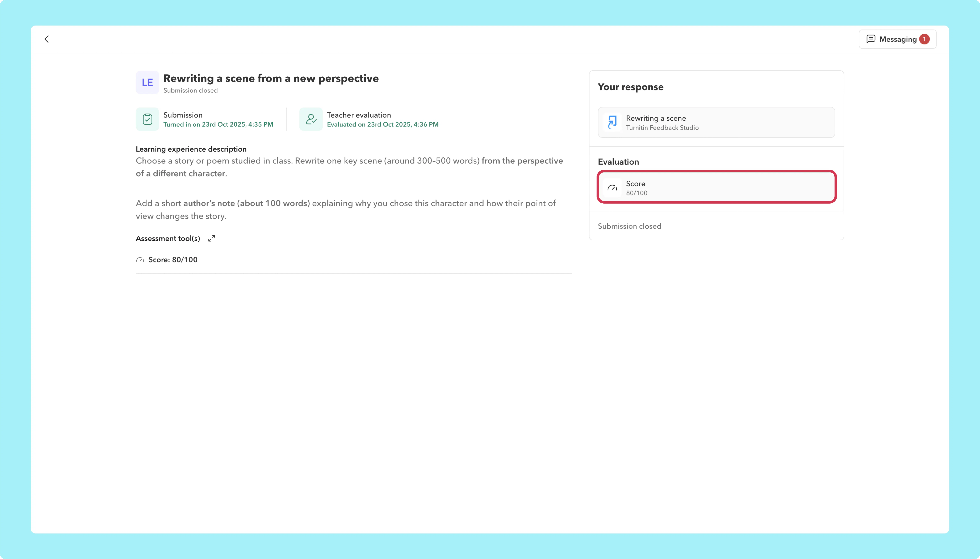This screenshot has width=980, height=559.
Task: Click the gauge icon beside Score: 80/100
Action: pyautogui.click(x=140, y=260)
